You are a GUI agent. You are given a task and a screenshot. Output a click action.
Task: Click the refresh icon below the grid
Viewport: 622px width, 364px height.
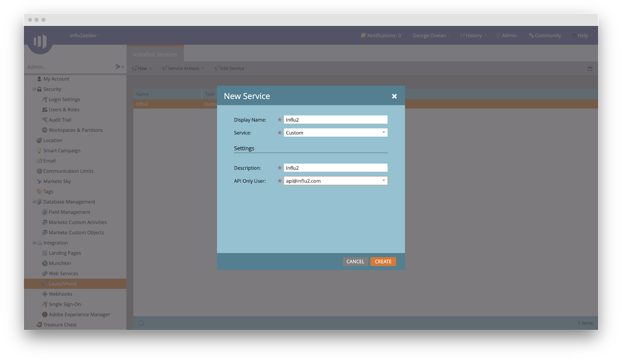tap(141, 323)
